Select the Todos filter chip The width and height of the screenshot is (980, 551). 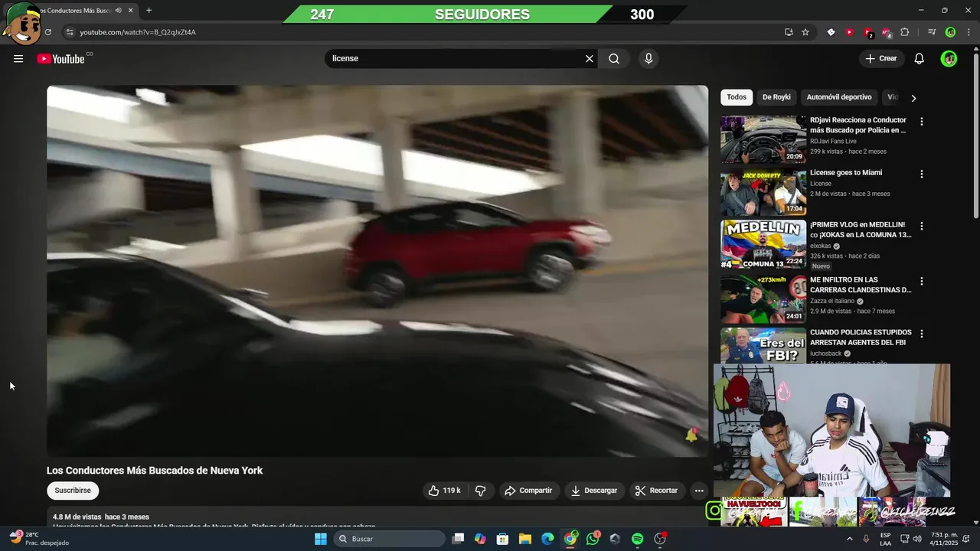click(x=737, y=97)
